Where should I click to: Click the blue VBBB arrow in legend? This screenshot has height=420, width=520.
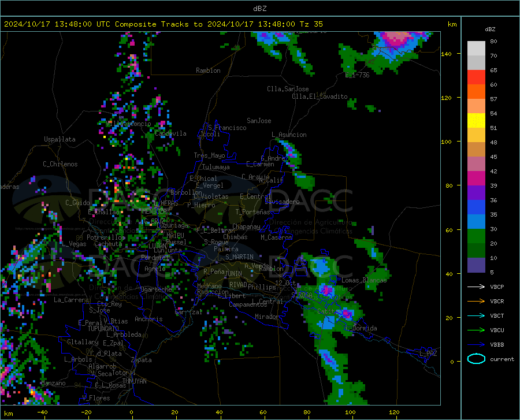476,345
